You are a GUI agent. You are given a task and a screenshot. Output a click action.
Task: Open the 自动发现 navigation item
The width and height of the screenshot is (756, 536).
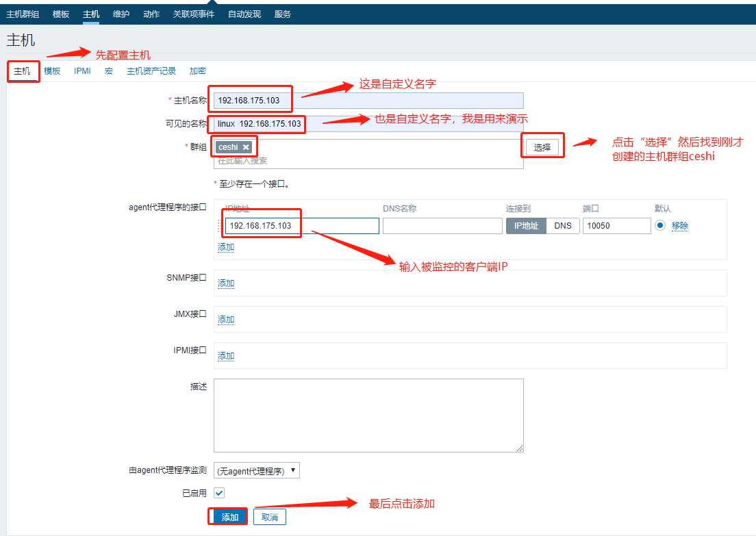[x=244, y=14]
